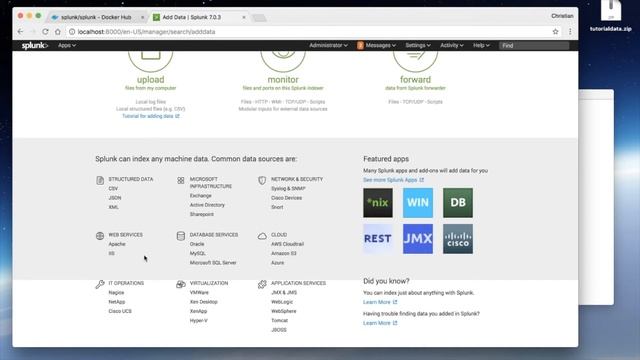Click the IT Operations wrench icon

(100, 284)
